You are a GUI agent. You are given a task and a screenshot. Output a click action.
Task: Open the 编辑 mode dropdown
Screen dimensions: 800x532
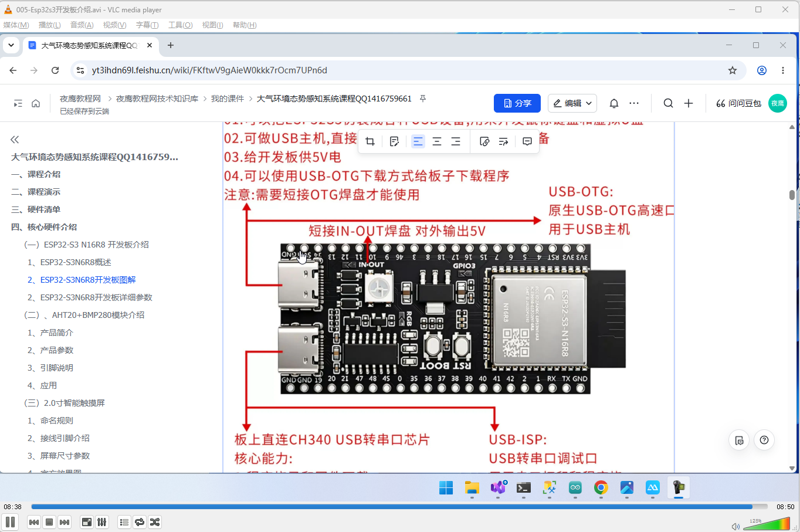coord(572,103)
